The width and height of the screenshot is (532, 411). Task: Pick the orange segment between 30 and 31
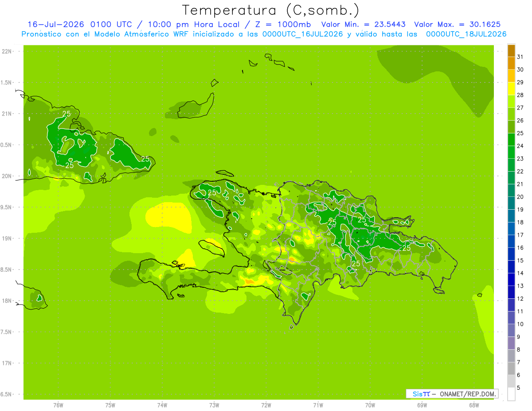click(x=511, y=63)
